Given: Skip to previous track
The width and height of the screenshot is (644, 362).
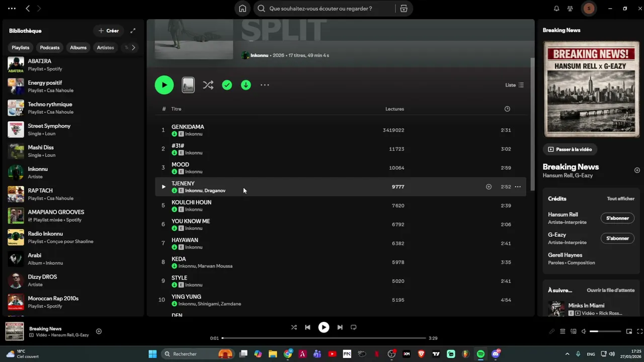Looking at the screenshot, I should click(x=307, y=327).
